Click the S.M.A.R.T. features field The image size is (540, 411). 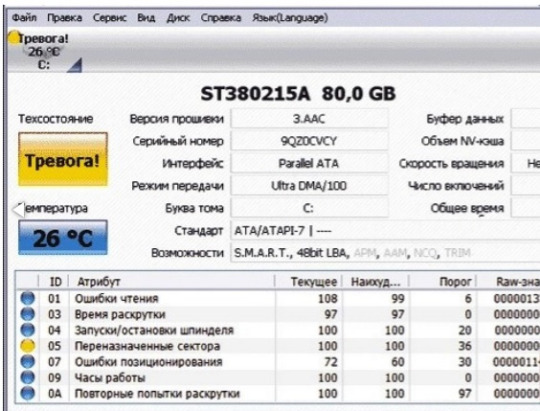(385, 253)
